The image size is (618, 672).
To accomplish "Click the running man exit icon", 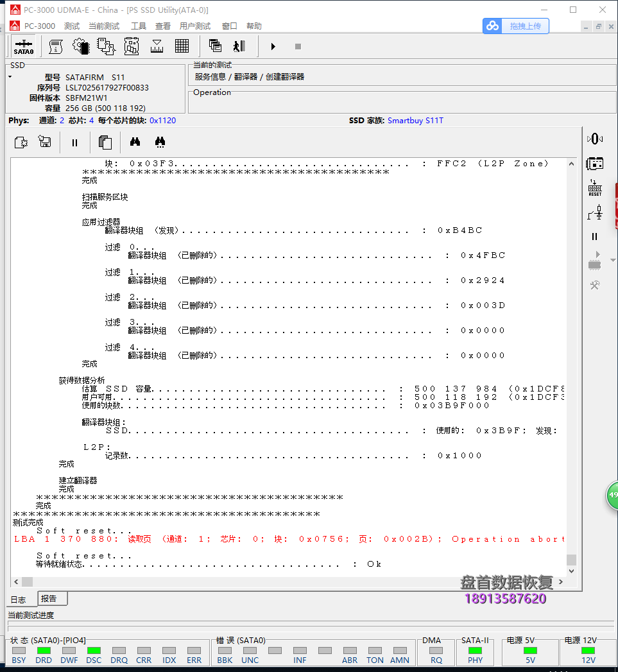I will point(239,46).
